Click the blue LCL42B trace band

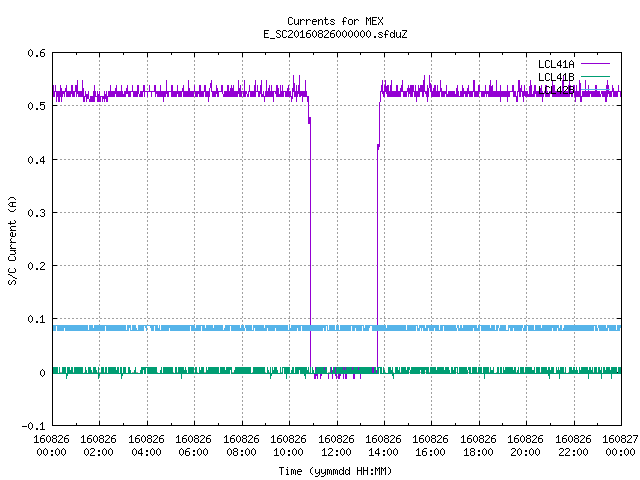coord(337,328)
